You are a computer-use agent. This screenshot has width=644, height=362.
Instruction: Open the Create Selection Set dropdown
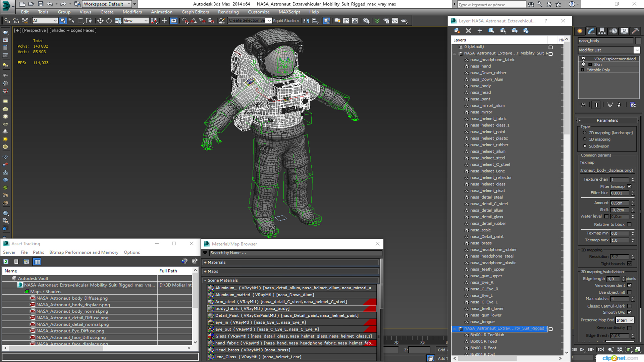pos(269,21)
